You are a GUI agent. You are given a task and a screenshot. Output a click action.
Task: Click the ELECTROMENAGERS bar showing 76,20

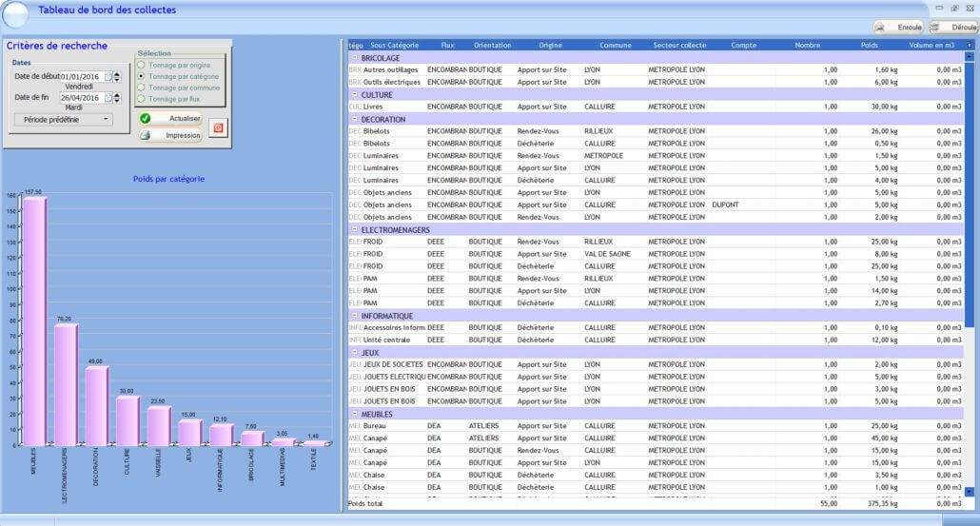66,384
